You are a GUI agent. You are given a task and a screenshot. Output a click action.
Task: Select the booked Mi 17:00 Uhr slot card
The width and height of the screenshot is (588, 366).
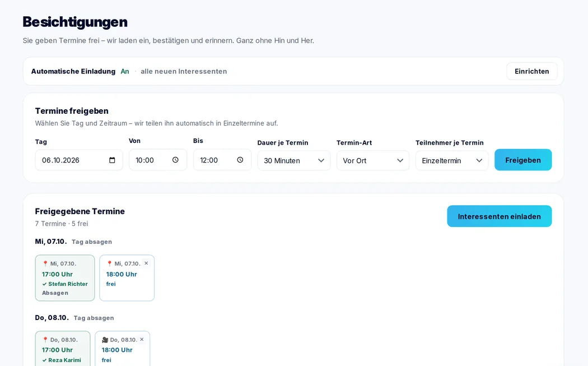pos(65,278)
